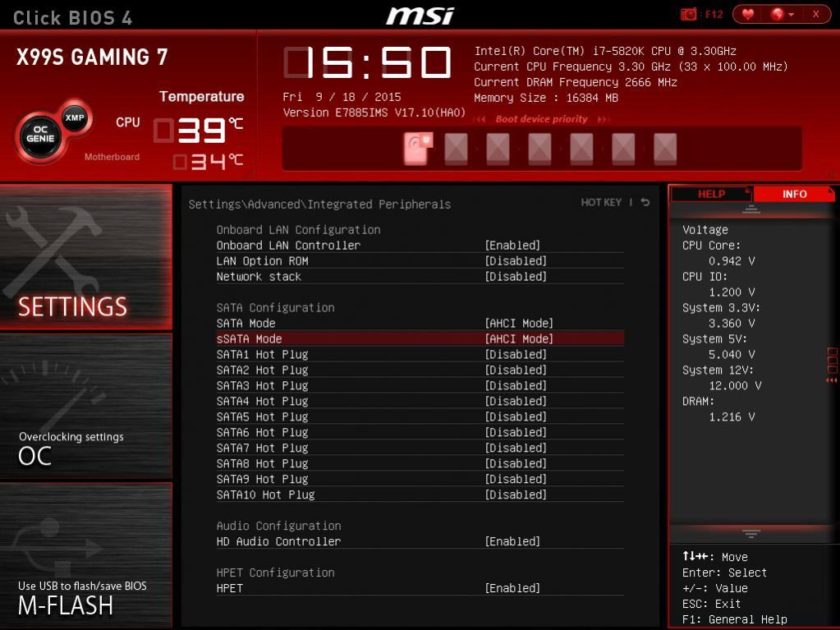Select the first boot device hard-drive icon

(418, 148)
